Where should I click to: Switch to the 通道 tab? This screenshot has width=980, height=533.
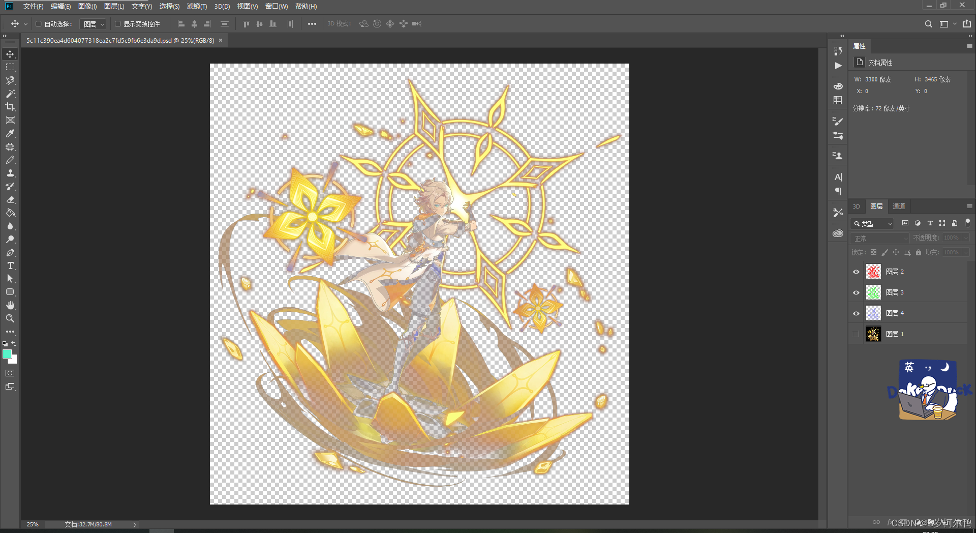899,206
